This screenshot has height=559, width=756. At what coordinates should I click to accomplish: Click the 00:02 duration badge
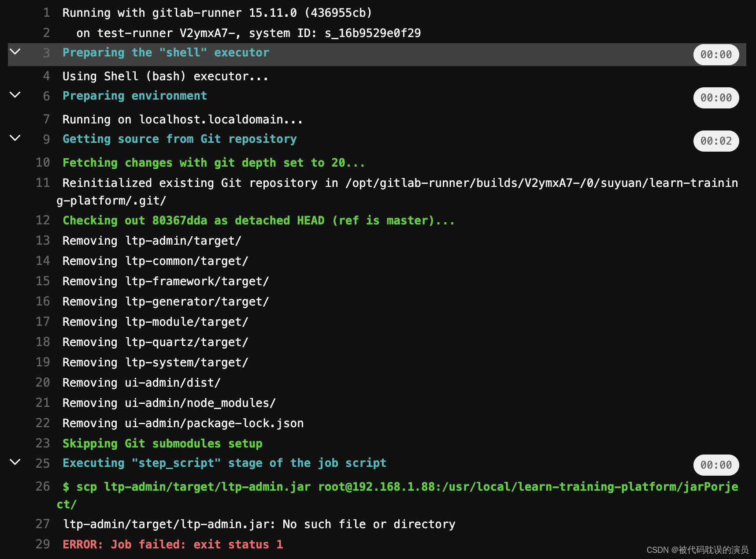tap(716, 141)
